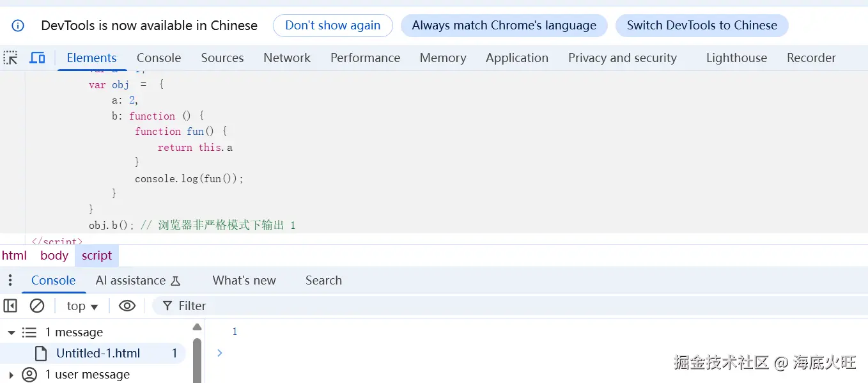This screenshot has height=383, width=868.
Task: Click the 'obj.b();' code line
Action: pos(192,225)
